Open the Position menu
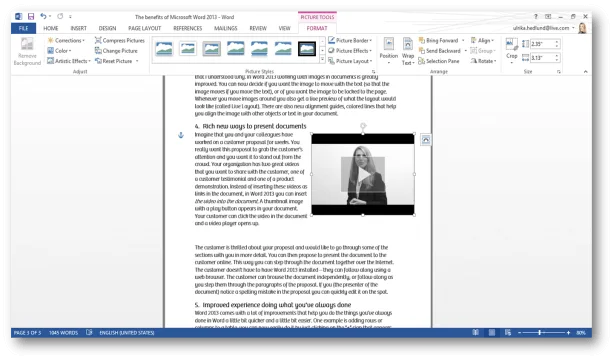This screenshot has height=361, width=614. point(388,51)
